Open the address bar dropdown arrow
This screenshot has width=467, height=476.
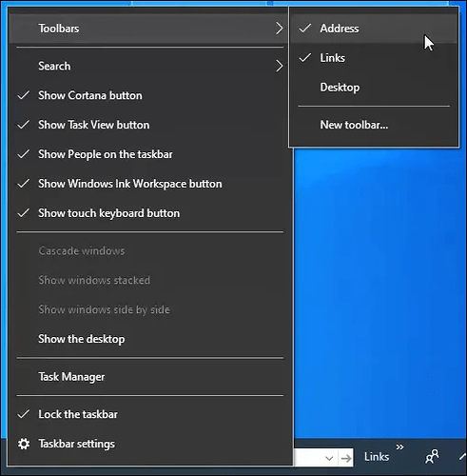[329, 458]
